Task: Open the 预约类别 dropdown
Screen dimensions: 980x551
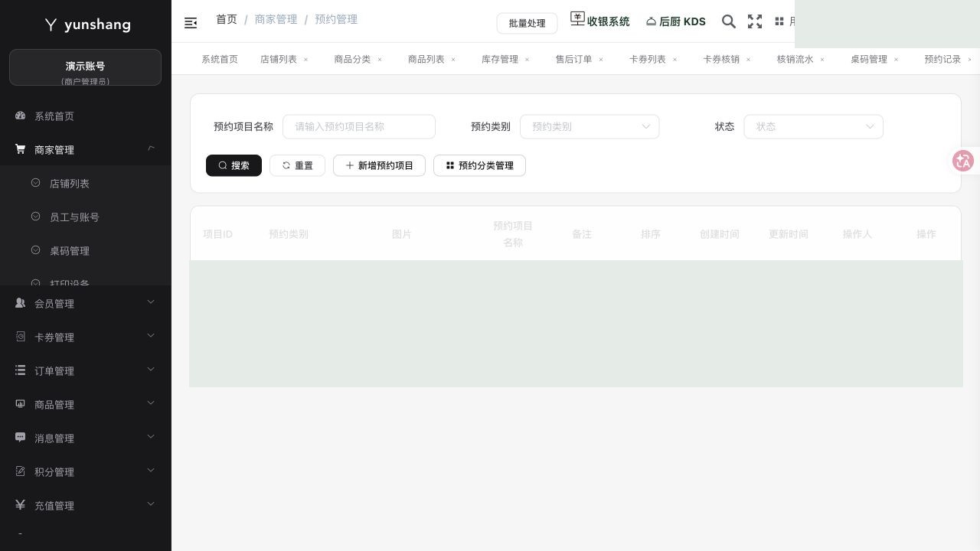Action: (590, 126)
